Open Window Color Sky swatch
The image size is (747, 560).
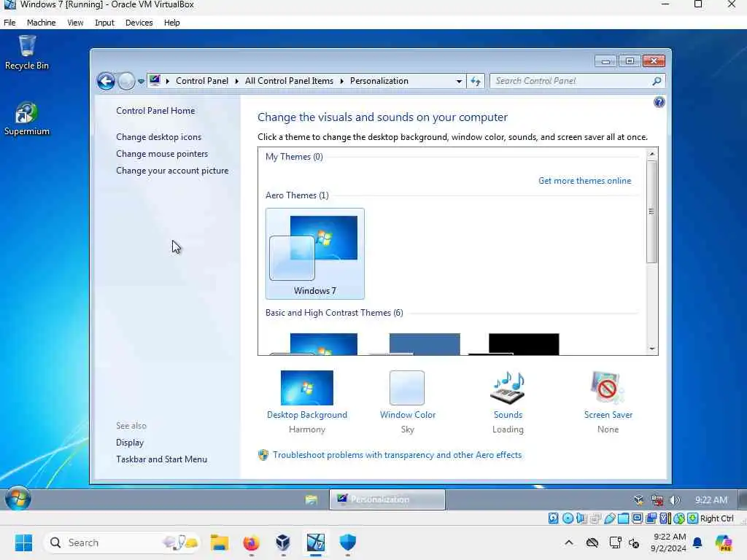click(407, 388)
